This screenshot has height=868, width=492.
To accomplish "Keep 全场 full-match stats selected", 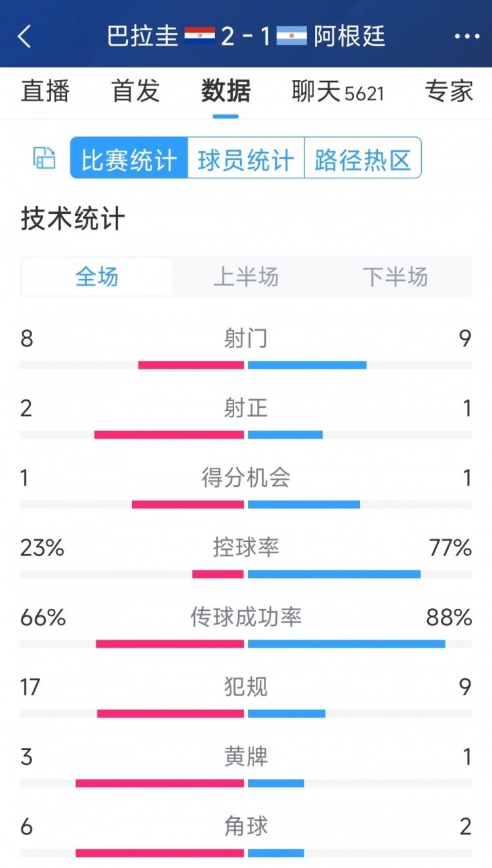I will click(97, 277).
